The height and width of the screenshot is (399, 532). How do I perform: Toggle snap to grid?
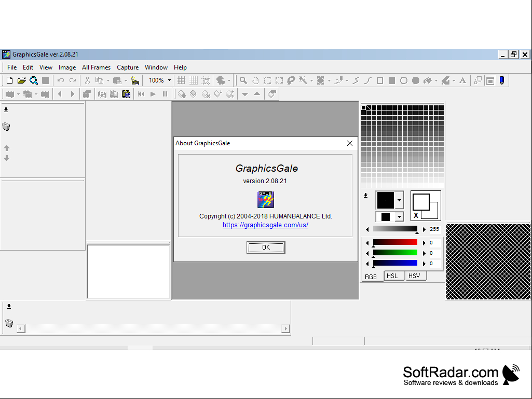pyautogui.click(x=206, y=80)
